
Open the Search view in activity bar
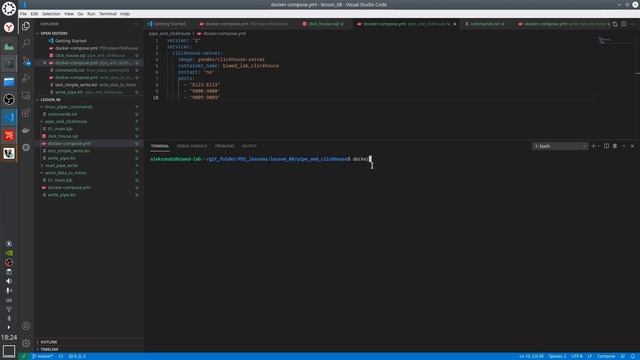pos(26,43)
